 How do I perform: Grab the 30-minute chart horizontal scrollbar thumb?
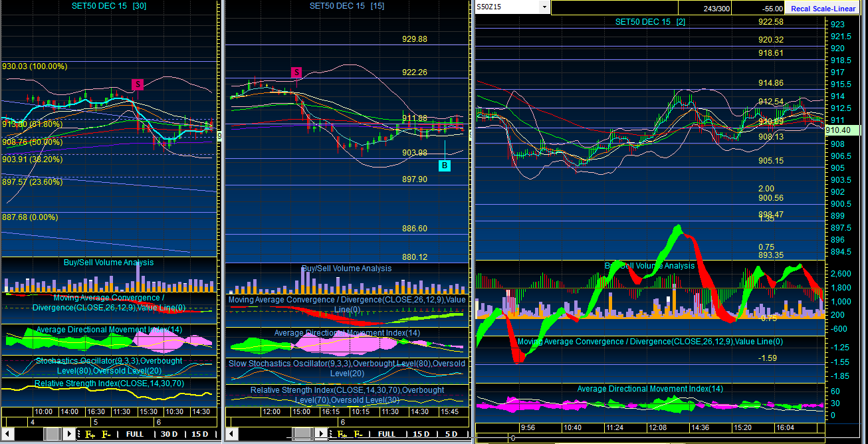point(52,434)
